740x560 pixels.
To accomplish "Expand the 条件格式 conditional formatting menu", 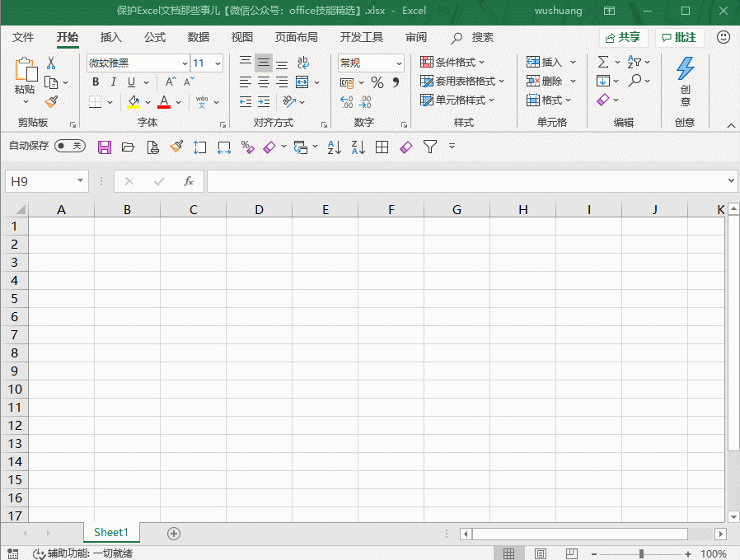I will pyautogui.click(x=452, y=63).
